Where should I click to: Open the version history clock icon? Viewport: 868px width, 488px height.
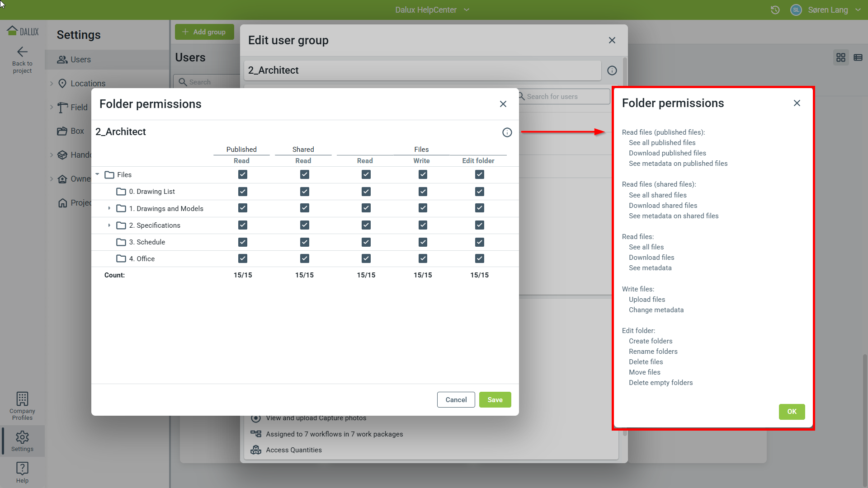pyautogui.click(x=775, y=10)
